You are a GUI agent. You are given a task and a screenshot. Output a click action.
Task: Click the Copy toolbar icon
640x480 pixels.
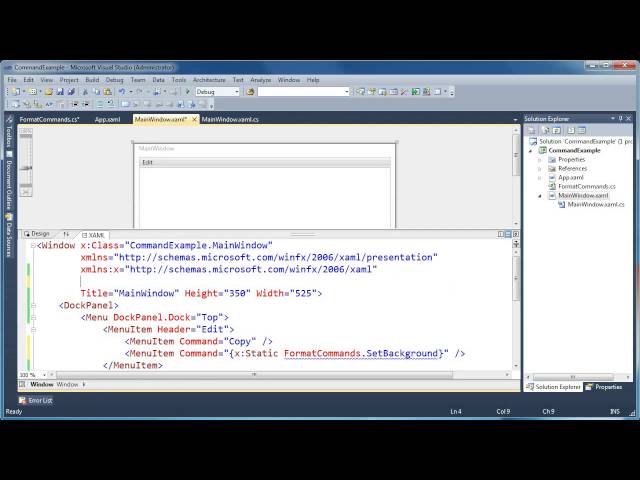click(97, 92)
